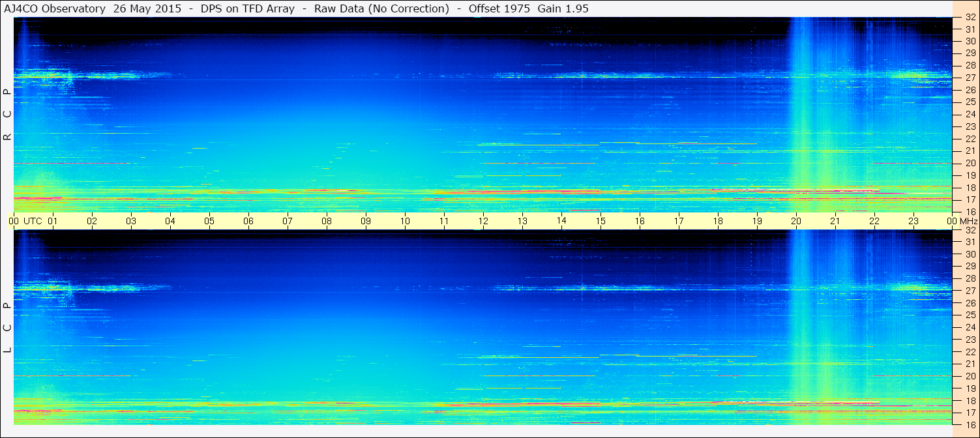
Task: Select the 02 hour mark on time axis
Action: [x=92, y=221]
